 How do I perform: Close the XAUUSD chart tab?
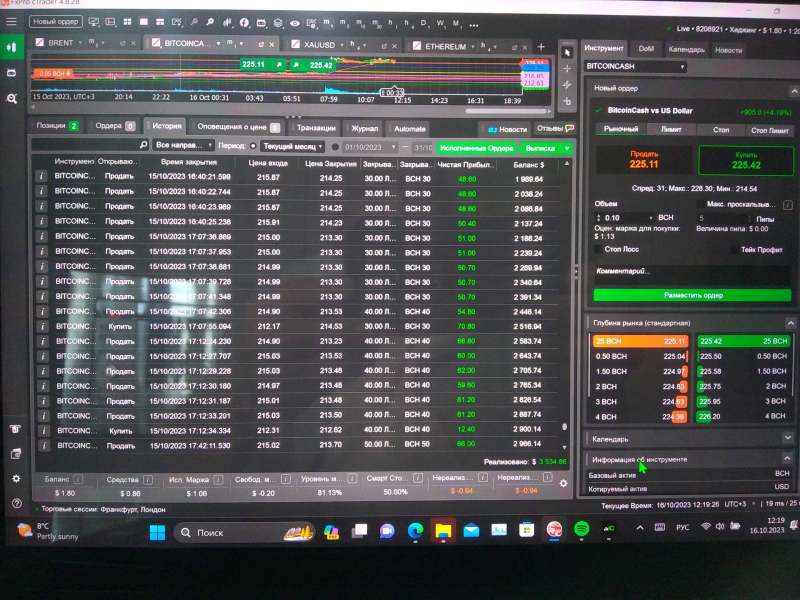(x=394, y=46)
